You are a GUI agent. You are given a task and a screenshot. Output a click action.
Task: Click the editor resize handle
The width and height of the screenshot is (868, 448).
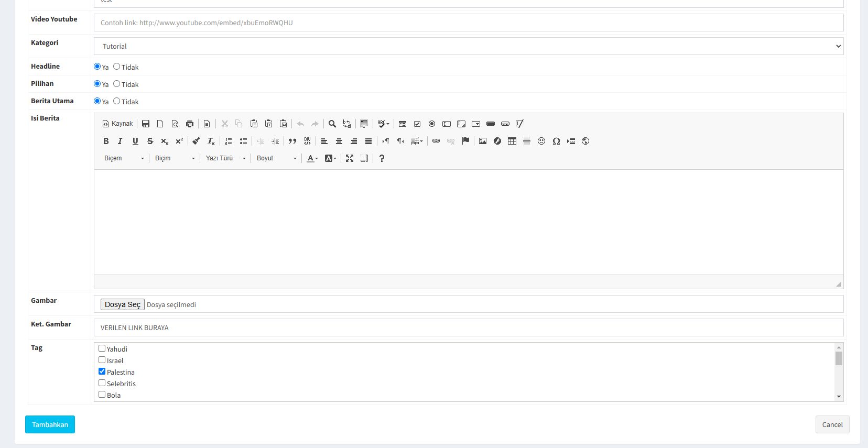839,284
